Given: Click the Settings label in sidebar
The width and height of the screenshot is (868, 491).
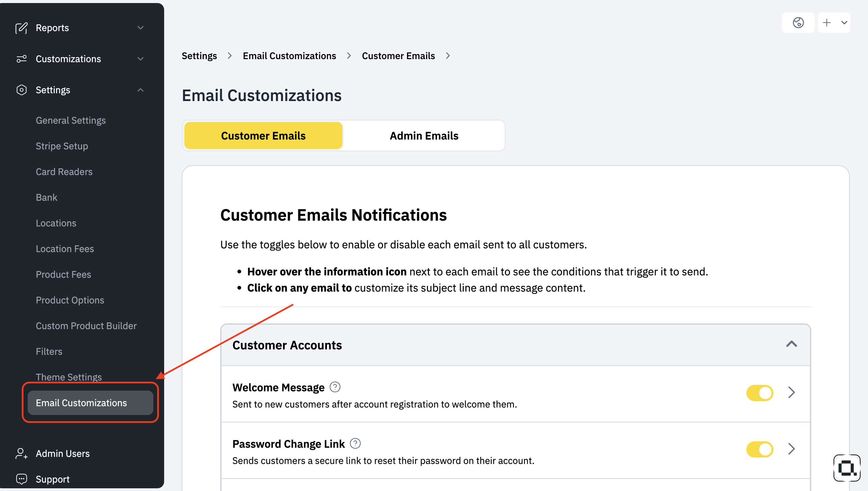Looking at the screenshot, I should tap(53, 90).
